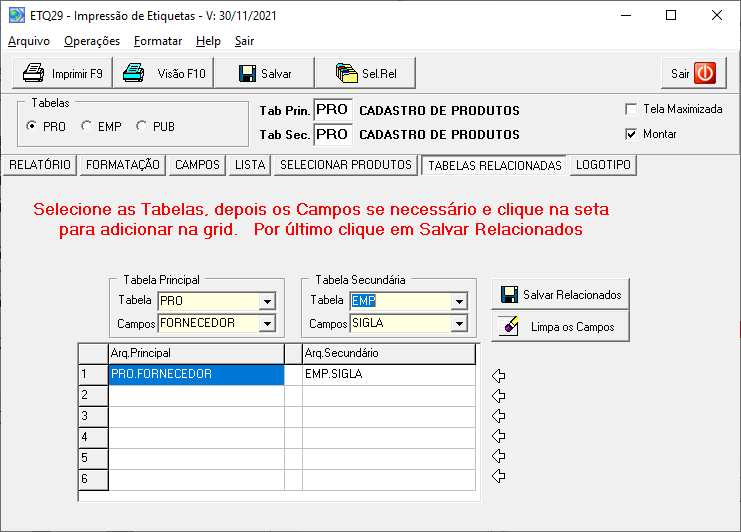This screenshot has height=532, width=741.
Task: Expand Tabela Secundária table dropdown showing EMP
Action: click(x=459, y=301)
